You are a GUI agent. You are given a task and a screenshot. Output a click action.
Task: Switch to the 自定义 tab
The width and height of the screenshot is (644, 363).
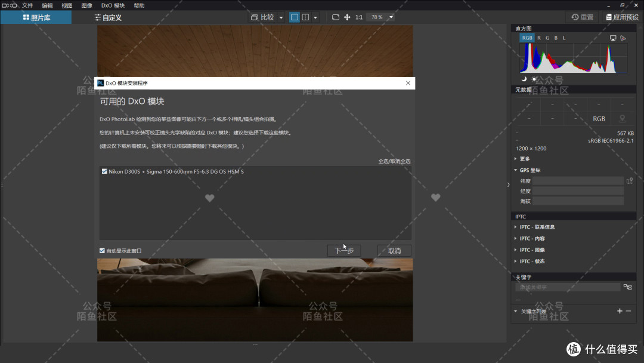coord(108,17)
